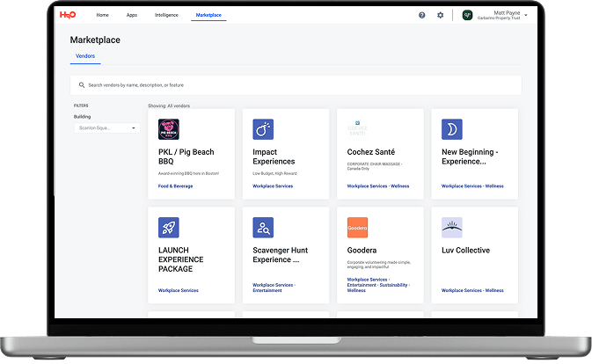
Task: Expand the Matt Payne account dropdown arrow
Action: click(526, 16)
